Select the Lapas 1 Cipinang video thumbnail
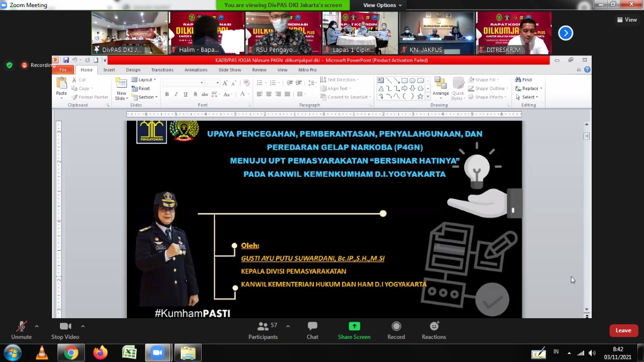 pos(360,33)
